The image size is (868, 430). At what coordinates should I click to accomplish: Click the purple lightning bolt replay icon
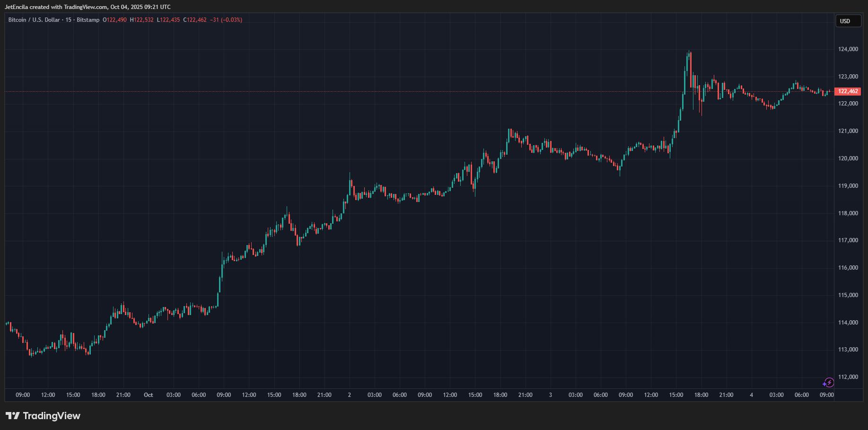(828, 383)
